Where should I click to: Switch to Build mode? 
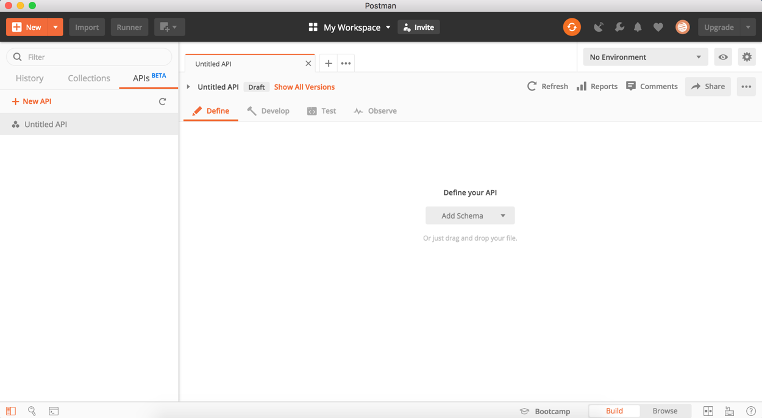[x=614, y=411]
